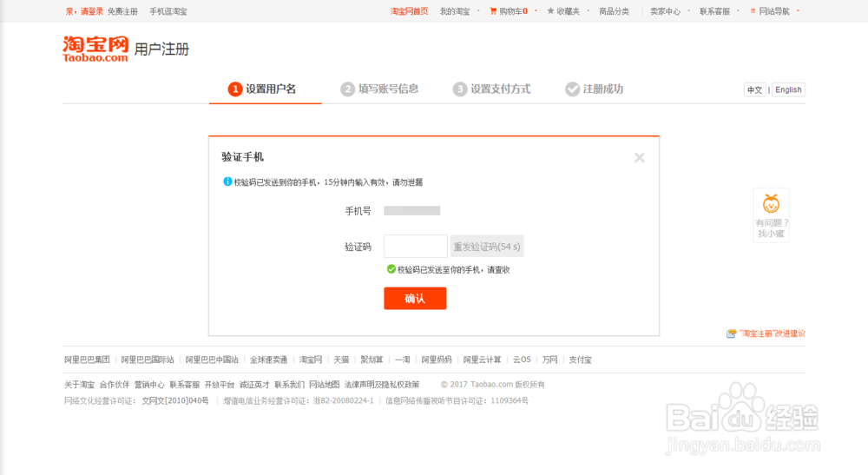Open the shopping cart icon in the top bar
Image resolution: width=868 pixels, height=475 pixels.
(493, 11)
